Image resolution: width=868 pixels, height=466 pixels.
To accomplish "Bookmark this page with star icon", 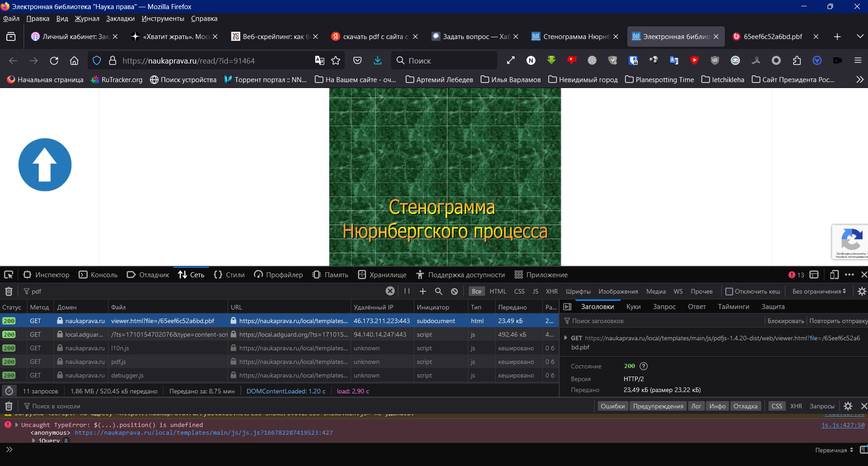I will point(336,60).
